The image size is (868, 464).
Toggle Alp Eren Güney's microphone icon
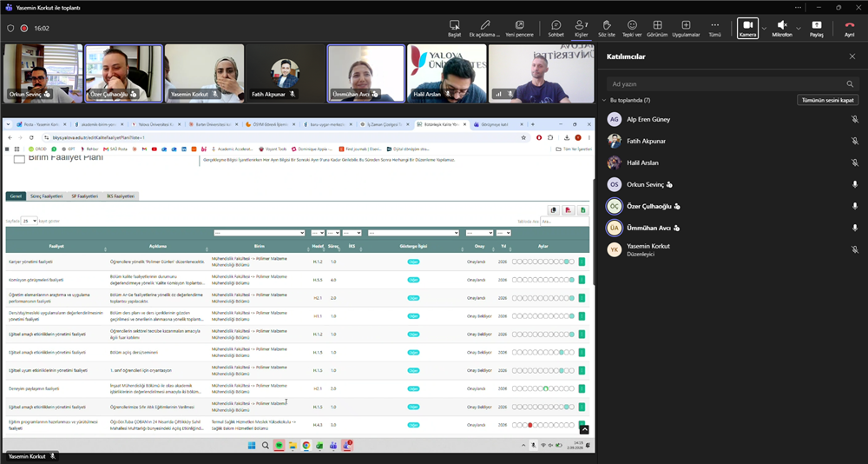pyautogui.click(x=855, y=119)
